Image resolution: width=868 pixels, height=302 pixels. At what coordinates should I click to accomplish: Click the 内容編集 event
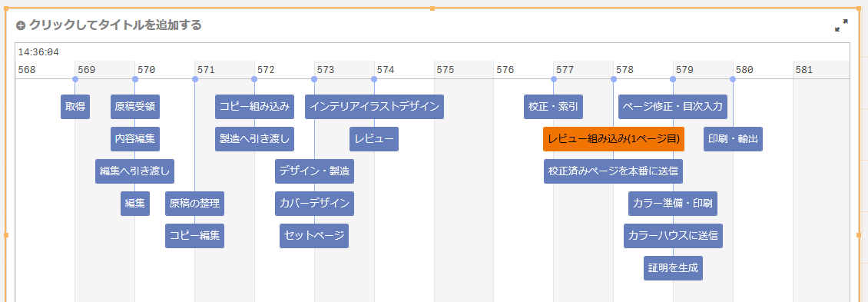(135, 139)
